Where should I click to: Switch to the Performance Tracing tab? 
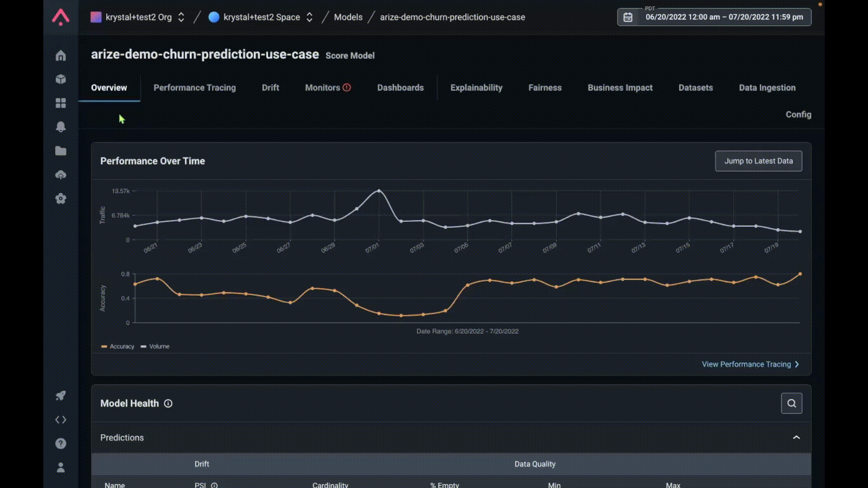tap(194, 88)
